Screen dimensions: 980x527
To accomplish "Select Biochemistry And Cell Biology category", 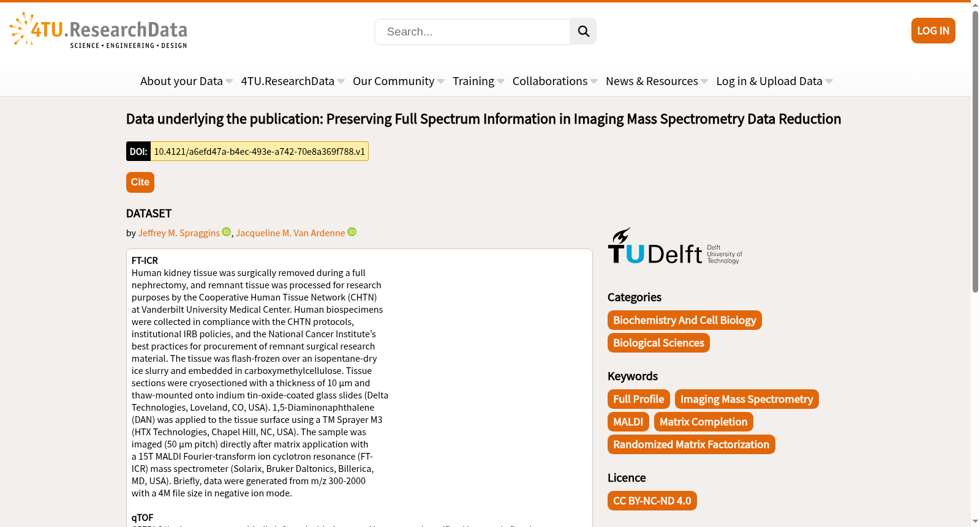I will tap(685, 320).
